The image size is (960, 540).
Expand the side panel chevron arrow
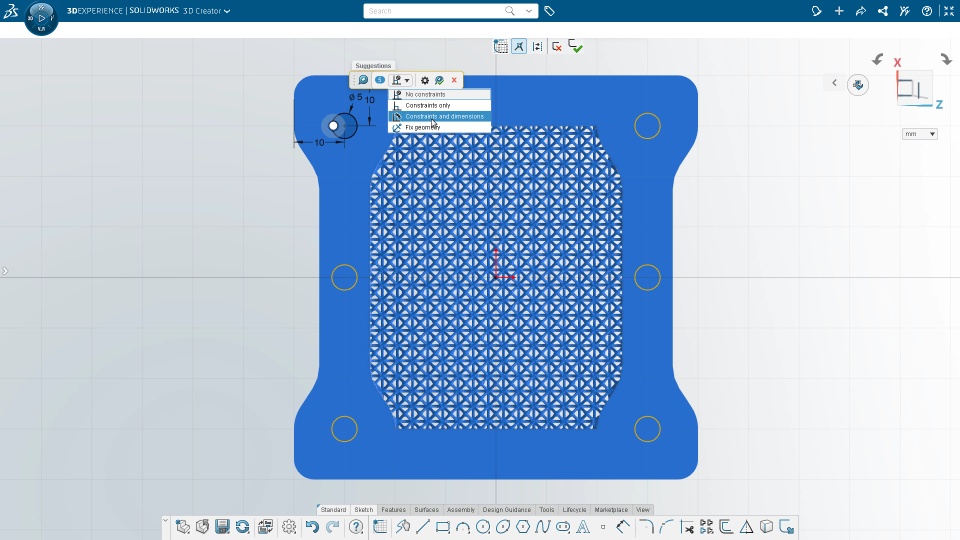pos(5,271)
